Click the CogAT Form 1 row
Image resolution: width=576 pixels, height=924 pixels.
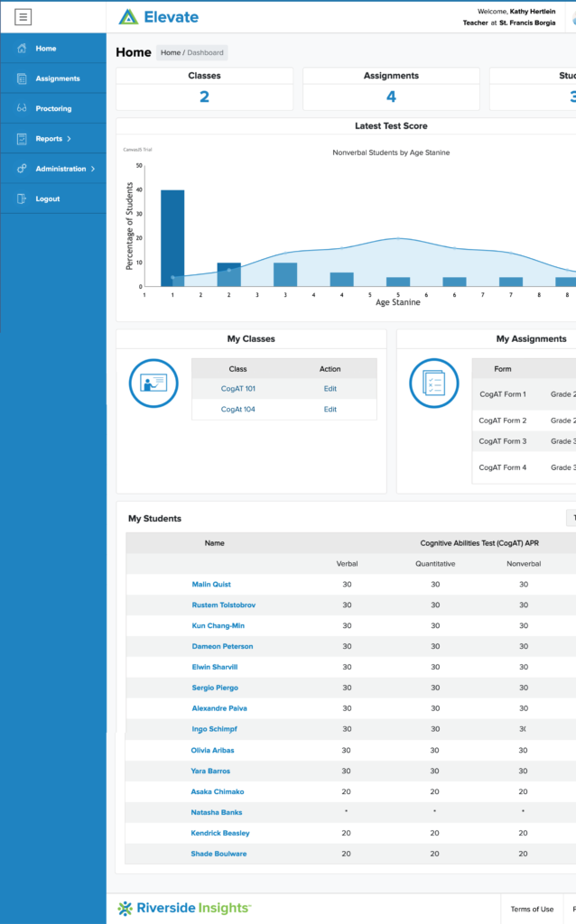pos(525,394)
